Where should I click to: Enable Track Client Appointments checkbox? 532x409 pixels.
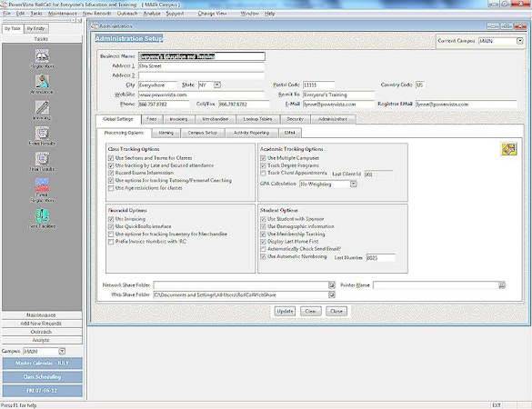point(263,173)
